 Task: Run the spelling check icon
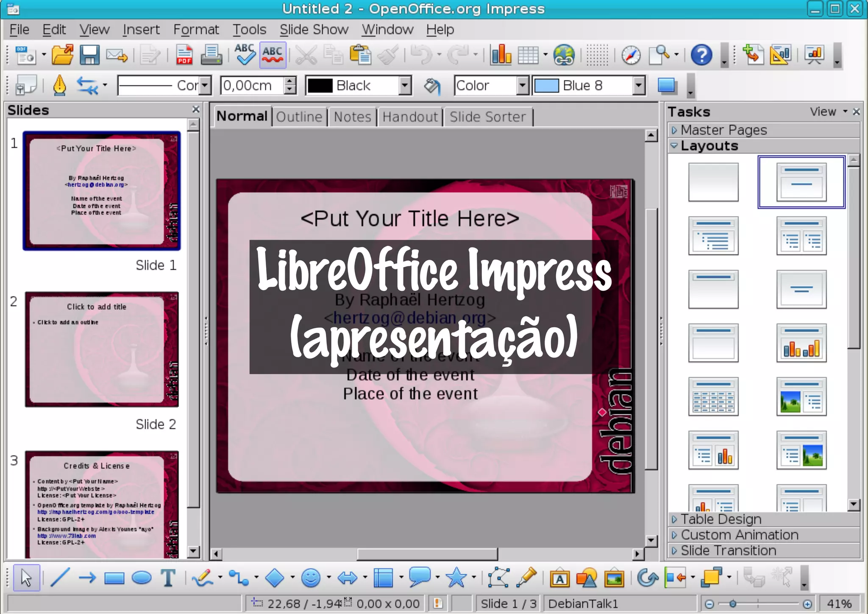point(245,55)
